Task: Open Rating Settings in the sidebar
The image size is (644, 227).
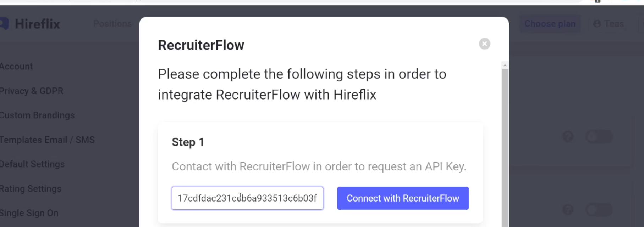Action: pyautogui.click(x=31, y=189)
